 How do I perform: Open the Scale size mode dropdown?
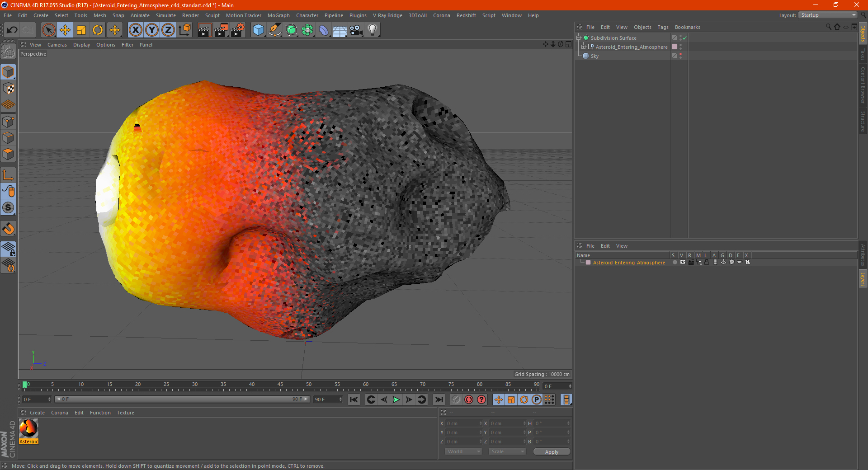507,451
